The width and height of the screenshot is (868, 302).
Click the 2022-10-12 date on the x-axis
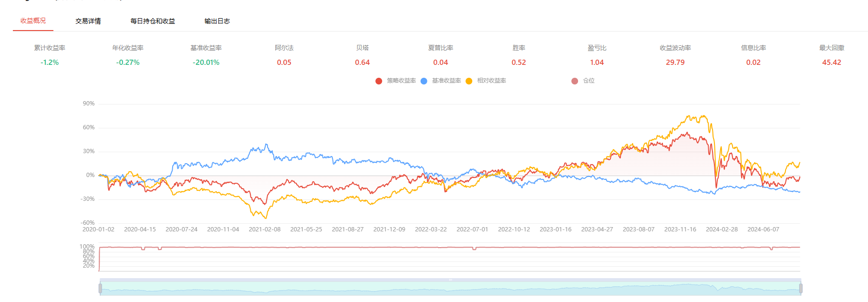(x=514, y=229)
